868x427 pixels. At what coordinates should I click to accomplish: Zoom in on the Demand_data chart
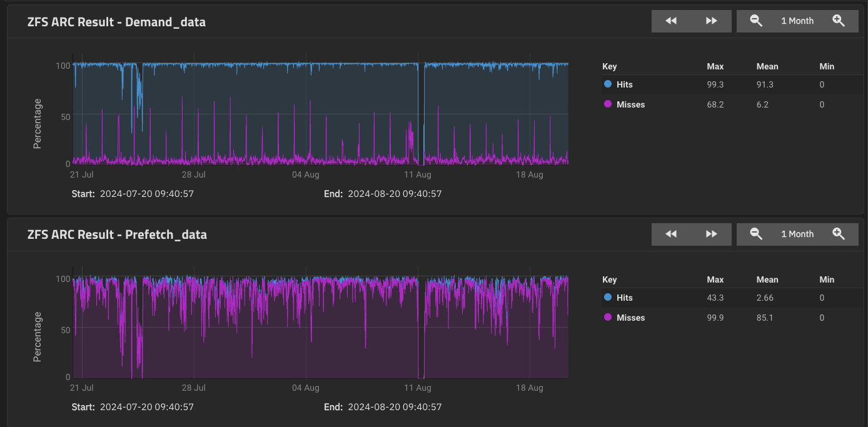(840, 21)
